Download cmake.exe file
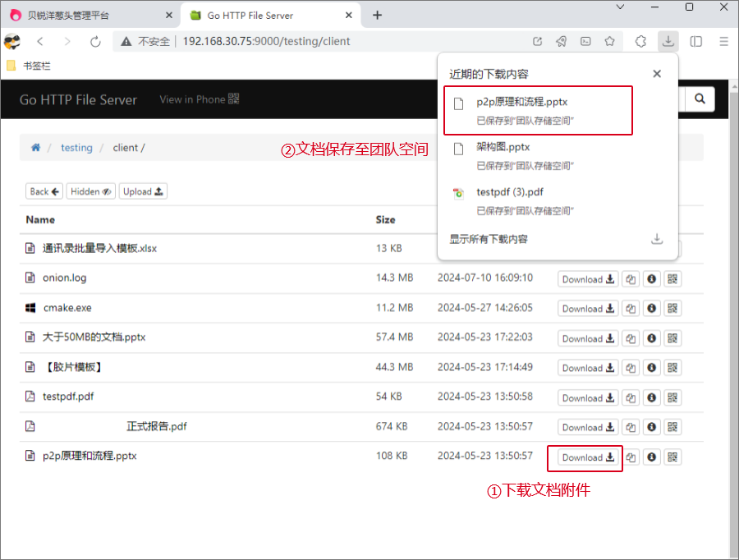The height and width of the screenshot is (560, 739). tap(588, 308)
